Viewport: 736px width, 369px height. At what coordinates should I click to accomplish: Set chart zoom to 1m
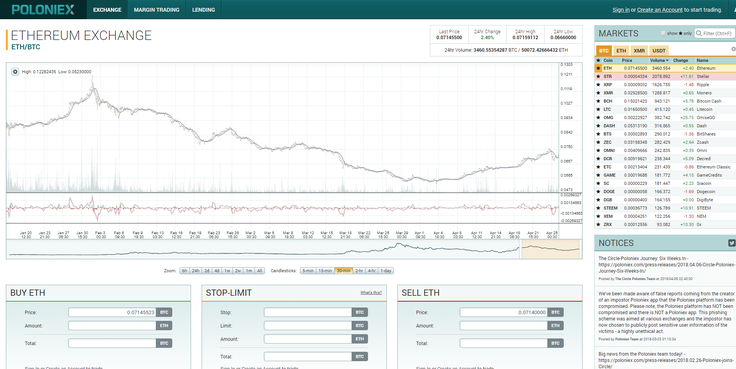[249, 271]
